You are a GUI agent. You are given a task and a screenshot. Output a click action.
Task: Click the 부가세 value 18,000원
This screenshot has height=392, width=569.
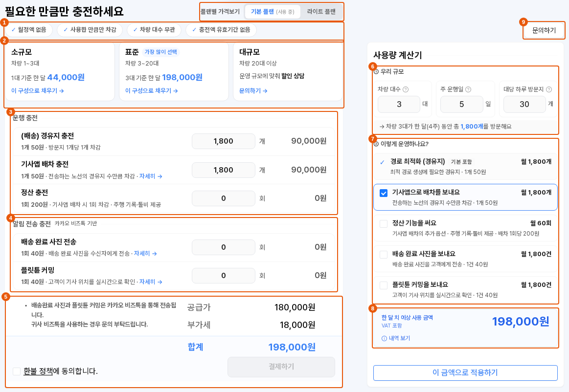(x=297, y=325)
